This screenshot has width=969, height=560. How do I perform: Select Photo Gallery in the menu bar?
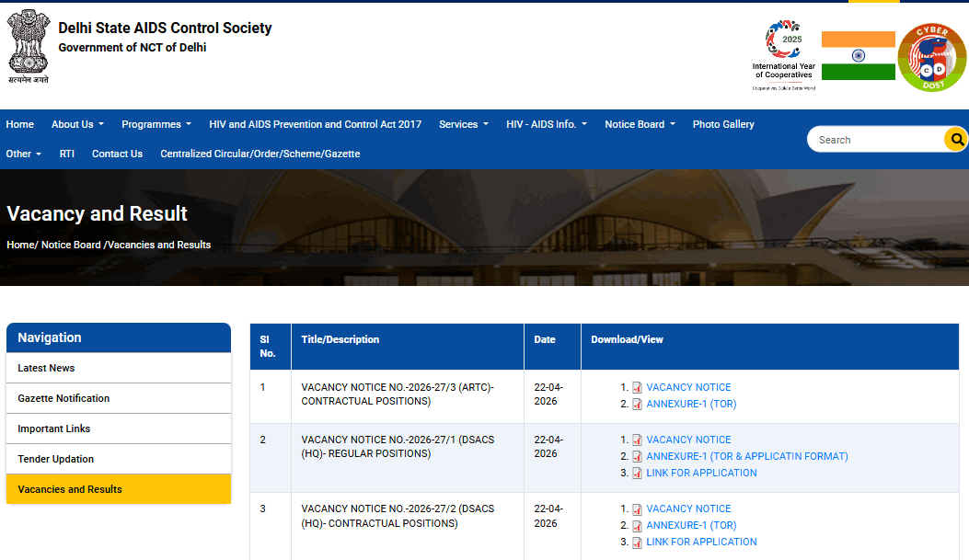(x=723, y=123)
